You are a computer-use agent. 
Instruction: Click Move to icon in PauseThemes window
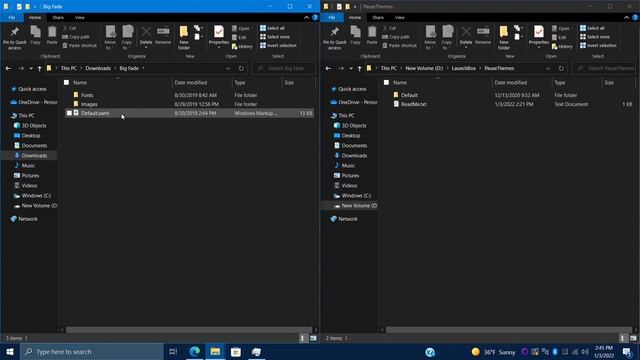430,38
